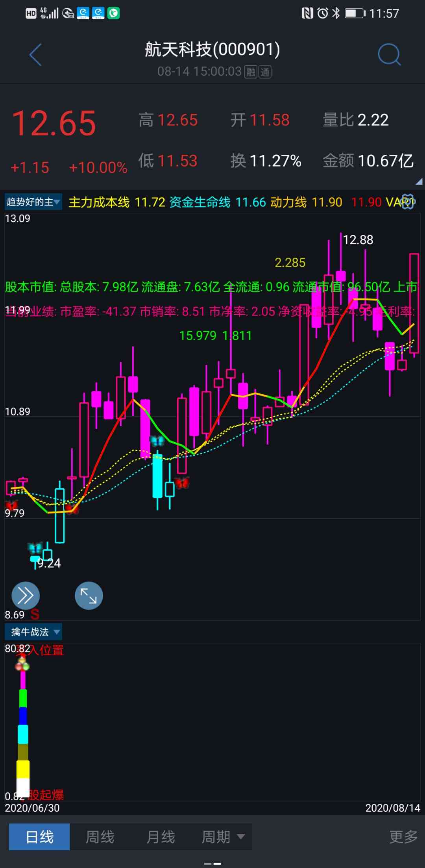Tap the fullscreen expand chart button
425x868 pixels.
[89, 595]
